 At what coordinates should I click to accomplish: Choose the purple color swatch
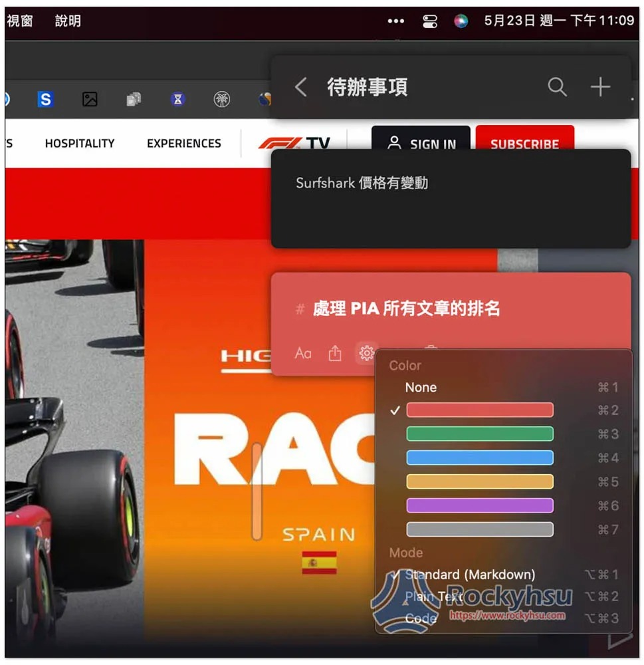pyautogui.click(x=479, y=505)
